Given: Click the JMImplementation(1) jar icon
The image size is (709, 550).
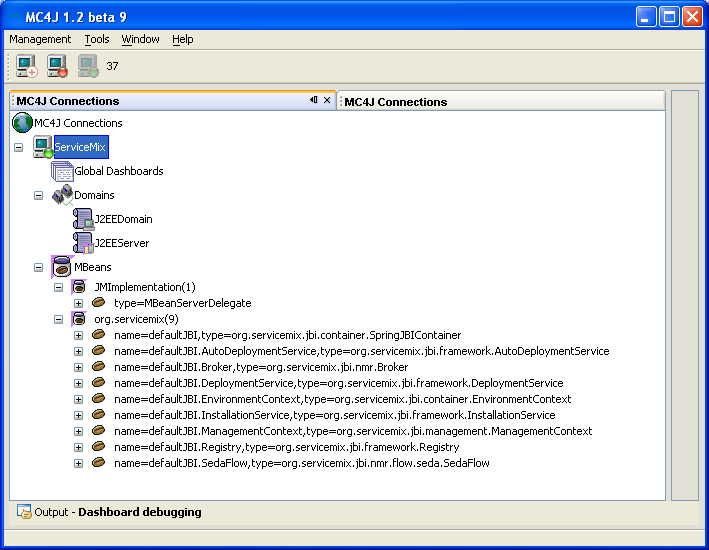Looking at the screenshot, I should pyautogui.click(x=79, y=287).
